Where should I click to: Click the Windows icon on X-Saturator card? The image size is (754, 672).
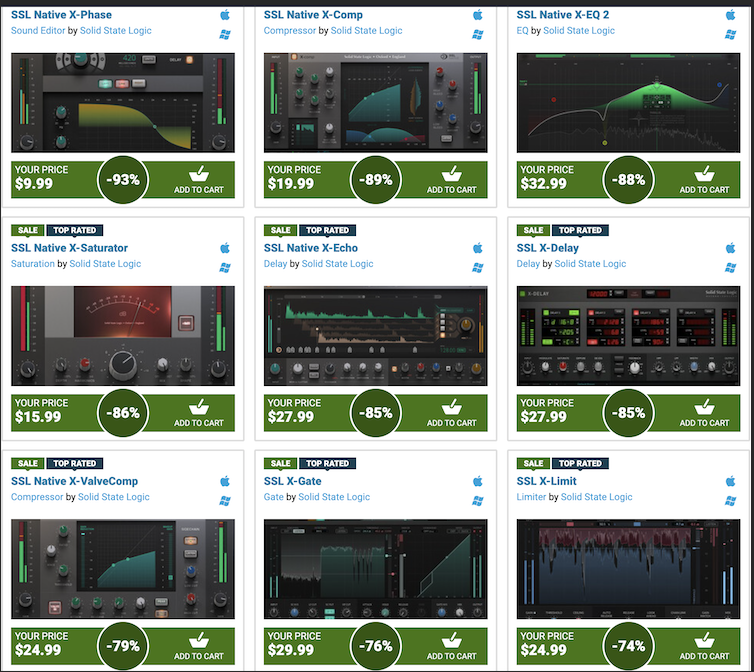[x=225, y=267]
